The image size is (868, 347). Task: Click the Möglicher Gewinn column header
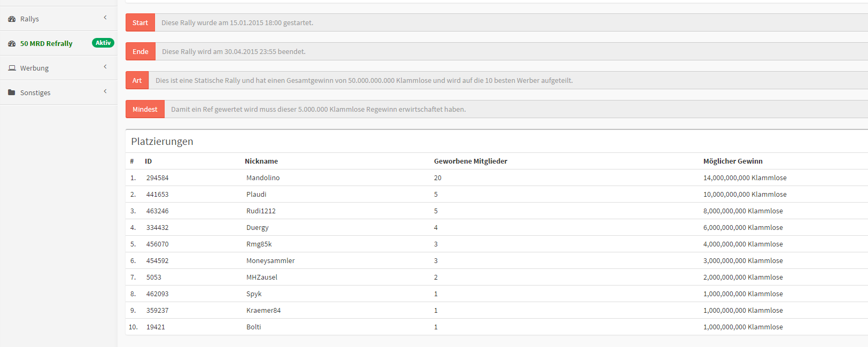click(x=733, y=161)
